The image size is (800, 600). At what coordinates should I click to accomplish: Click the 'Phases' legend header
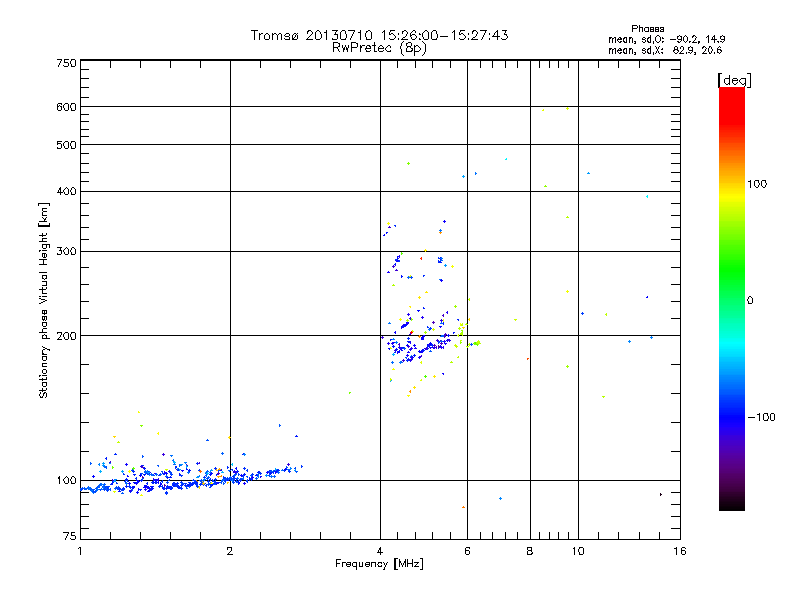[x=647, y=29]
